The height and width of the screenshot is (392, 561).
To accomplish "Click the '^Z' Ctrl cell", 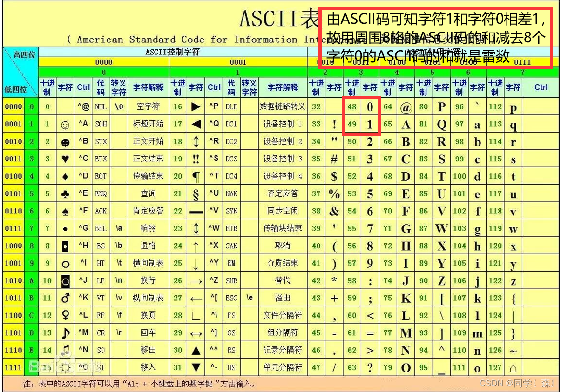I will point(214,280).
